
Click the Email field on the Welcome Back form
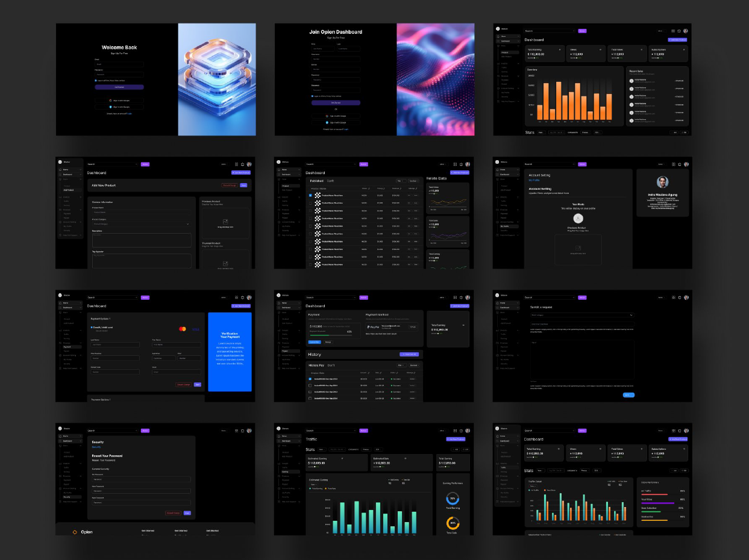tap(119, 64)
